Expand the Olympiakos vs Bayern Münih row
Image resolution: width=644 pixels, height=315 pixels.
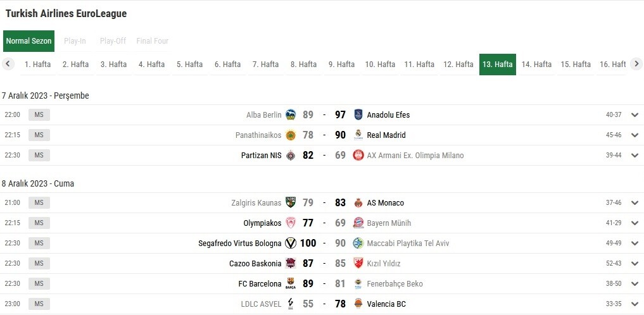pyautogui.click(x=635, y=223)
